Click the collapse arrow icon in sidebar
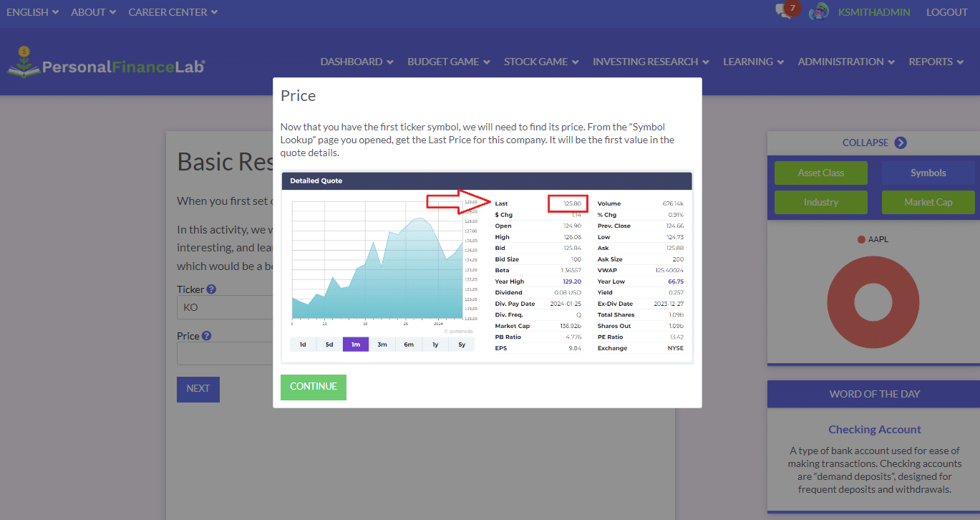 coord(901,143)
